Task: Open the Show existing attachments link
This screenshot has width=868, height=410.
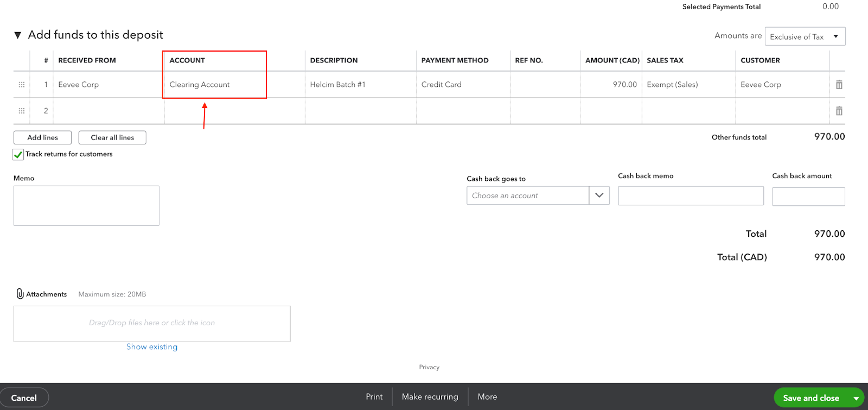Action: tap(152, 347)
